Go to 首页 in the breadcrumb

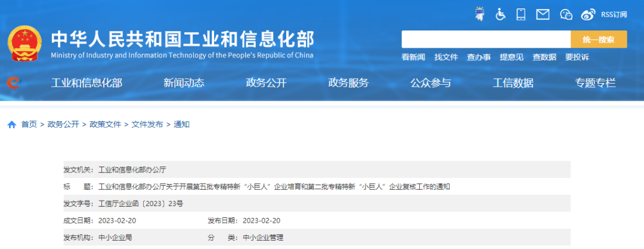tap(29, 124)
